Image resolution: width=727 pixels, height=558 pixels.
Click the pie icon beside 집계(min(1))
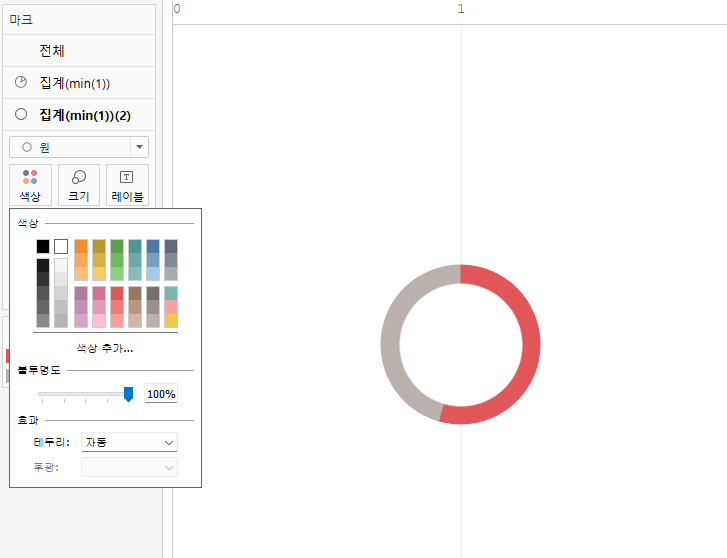pos(21,82)
